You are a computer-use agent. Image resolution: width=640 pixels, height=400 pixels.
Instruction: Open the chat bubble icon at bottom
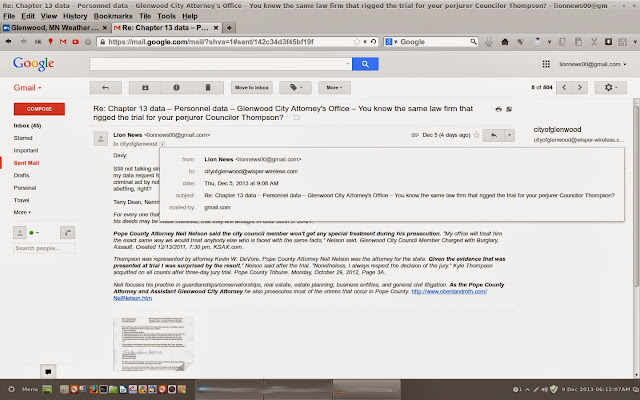point(48,371)
